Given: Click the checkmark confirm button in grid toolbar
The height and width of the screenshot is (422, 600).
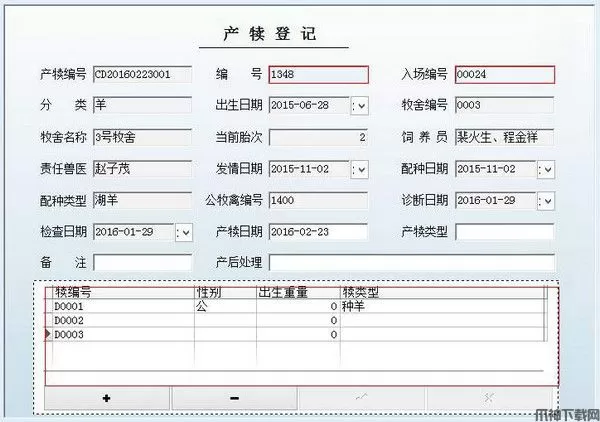Looking at the screenshot, I should click(362, 398).
